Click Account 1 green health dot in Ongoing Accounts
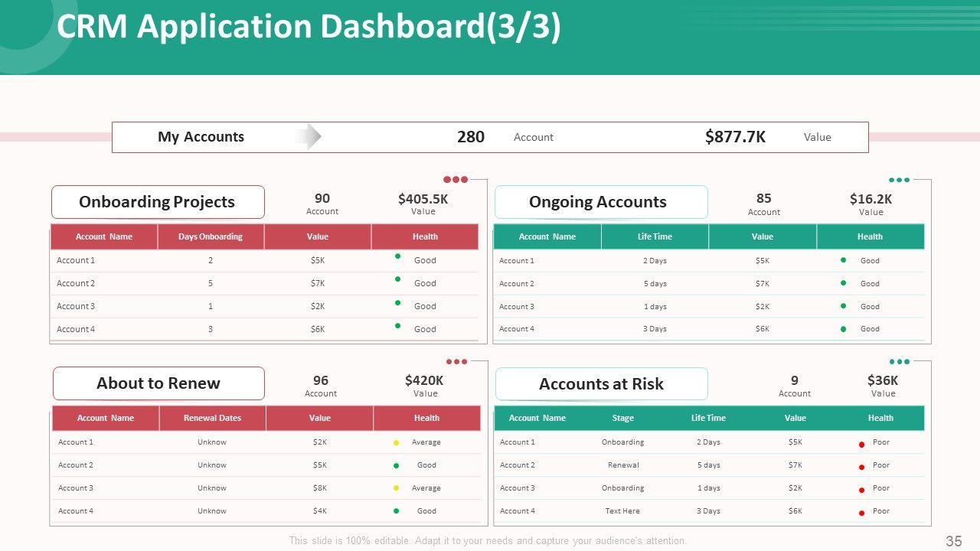The width and height of the screenshot is (980, 551). pyautogui.click(x=843, y=260)
